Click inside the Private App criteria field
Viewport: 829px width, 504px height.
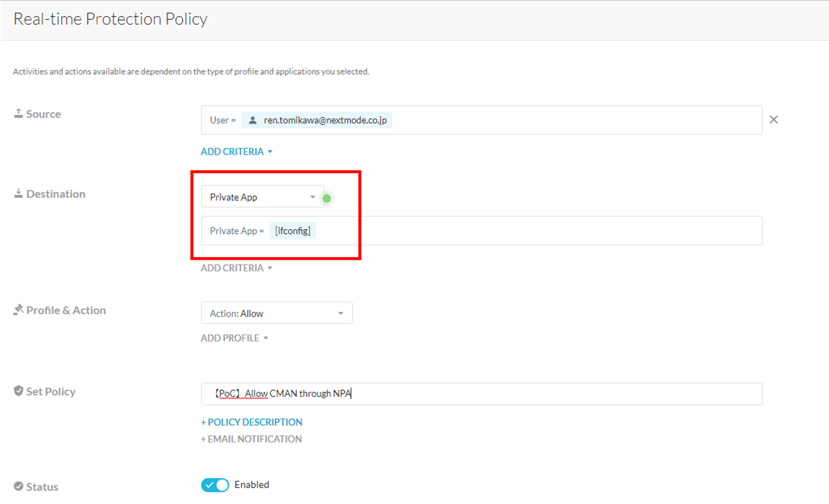tap(525, 231)
